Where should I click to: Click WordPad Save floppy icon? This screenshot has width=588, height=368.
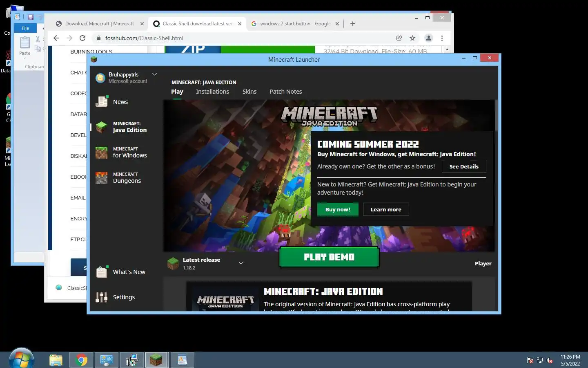(30, 17)
